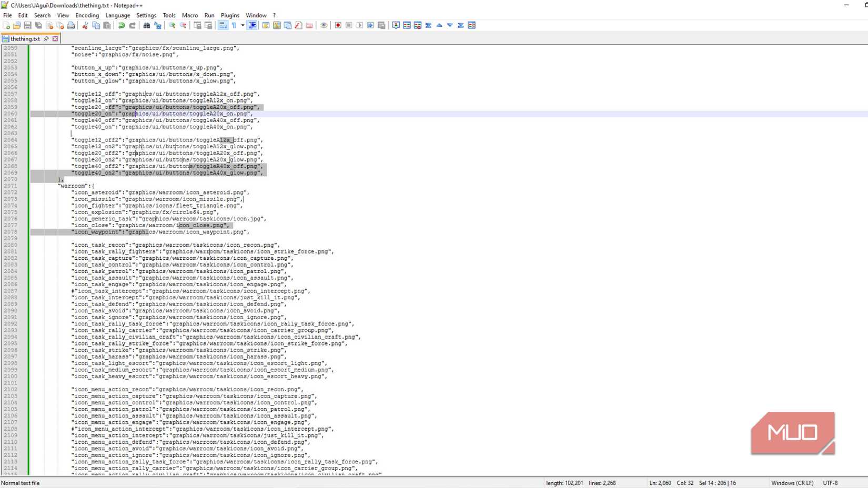Image resolution: width=868 pixels, height=488 pixels.
Task: Click the up triangle toolbar icon
Action: click(439, 25)
